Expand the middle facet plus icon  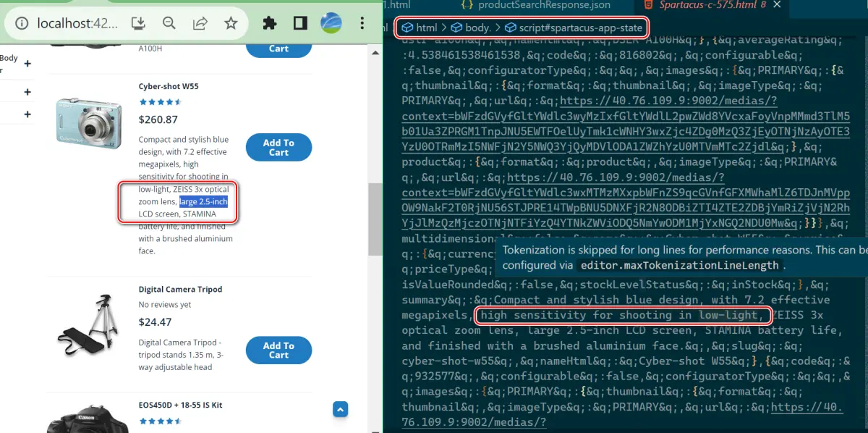27,92
